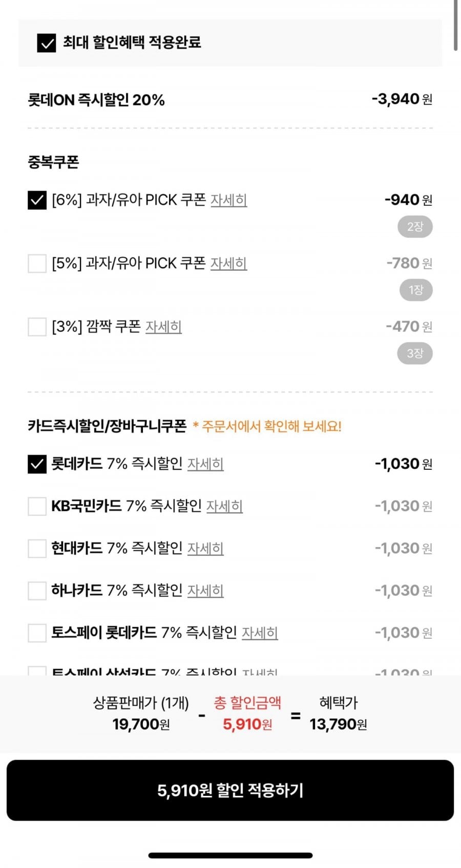
Task: View 자세히 for 현대카드 7% 즉시할인
Action: pyautogui.click(x=205, y=549)
